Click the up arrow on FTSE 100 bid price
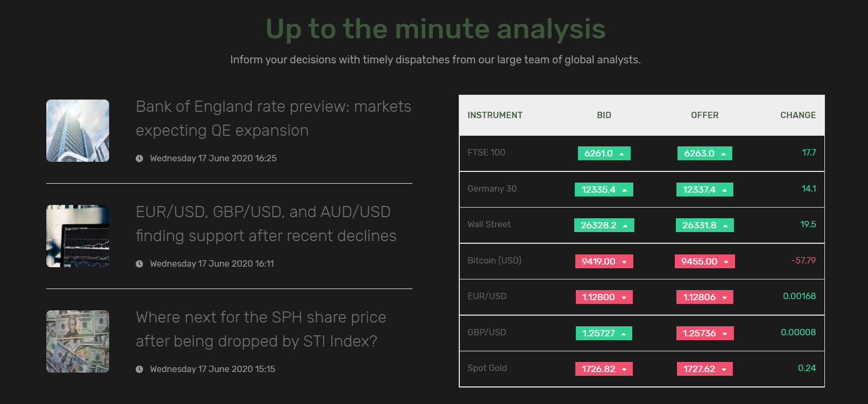 click(621, 153)
